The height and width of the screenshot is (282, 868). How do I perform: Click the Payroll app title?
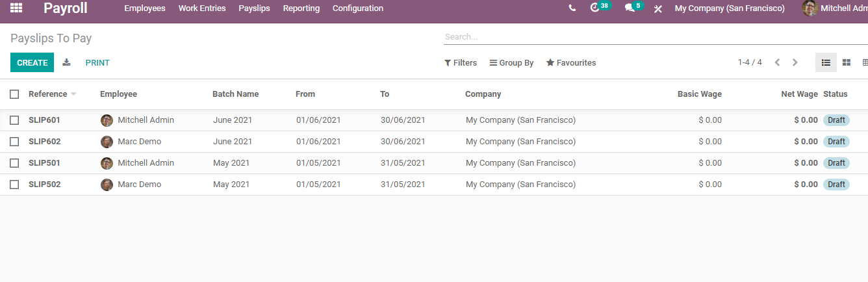(x=66, y=8)
